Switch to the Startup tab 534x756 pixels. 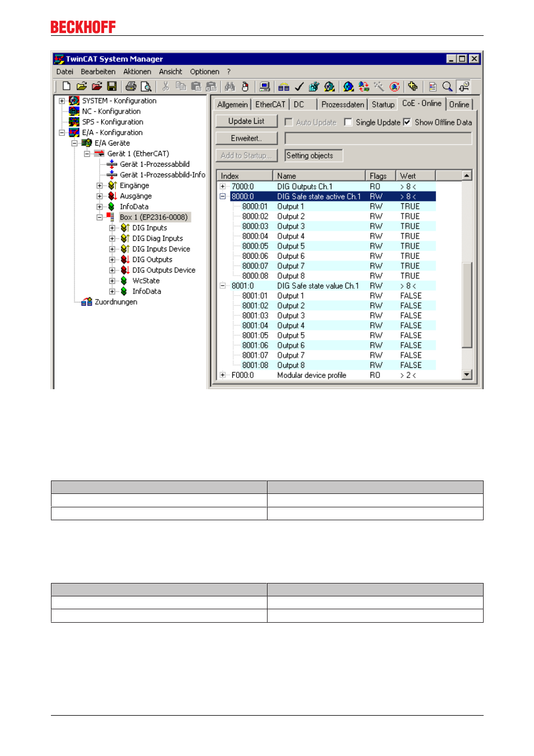tap(383, 105)
